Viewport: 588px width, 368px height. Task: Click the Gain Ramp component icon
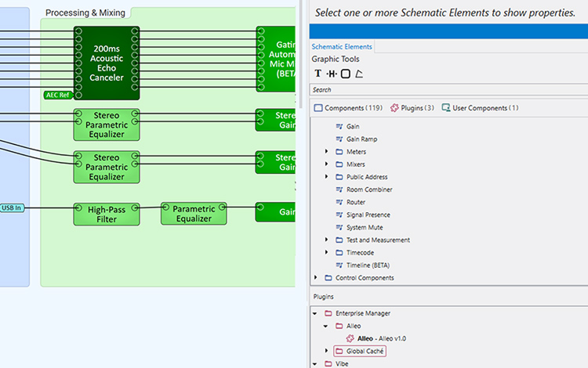(339, 139)
